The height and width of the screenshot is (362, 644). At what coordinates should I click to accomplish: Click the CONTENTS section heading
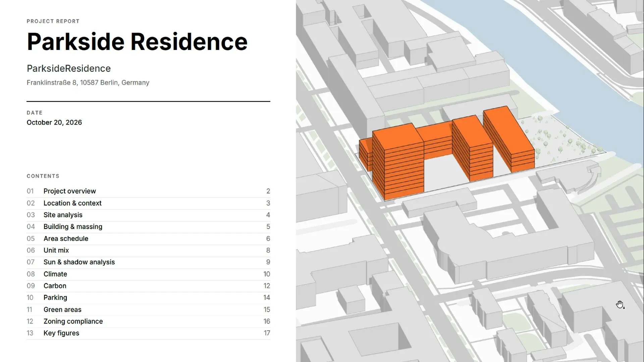[43, 176]
